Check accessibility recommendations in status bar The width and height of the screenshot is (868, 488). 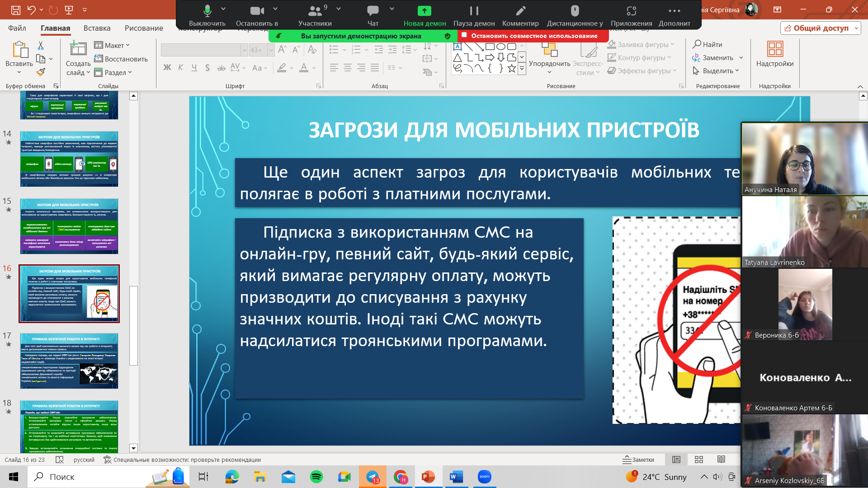[182, 460]
